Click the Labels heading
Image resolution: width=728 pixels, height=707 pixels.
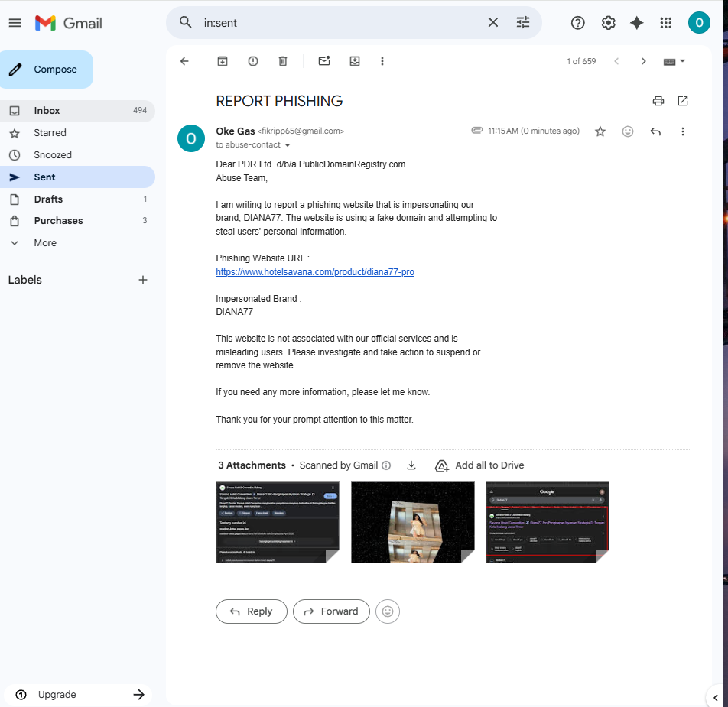pos(25,280)
